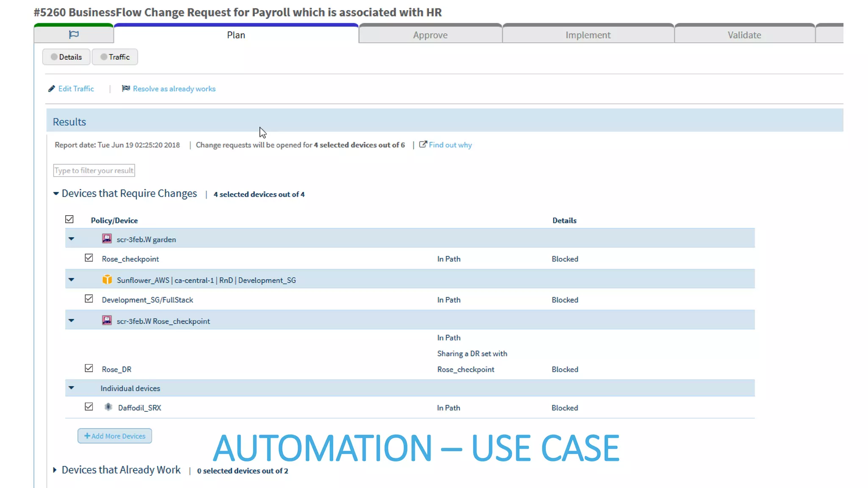
Task: Click the pencil icon beside Edit Traffic
Action: pos(52,89)
